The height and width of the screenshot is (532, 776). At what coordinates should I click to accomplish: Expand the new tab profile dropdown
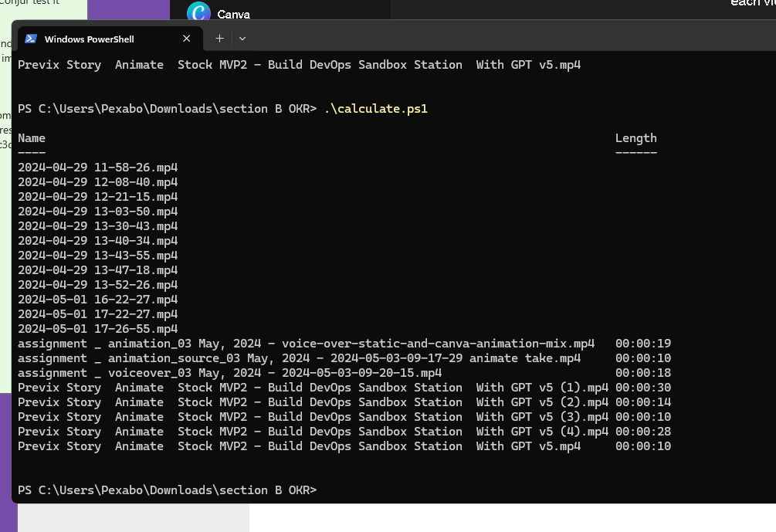pos(242,39)
